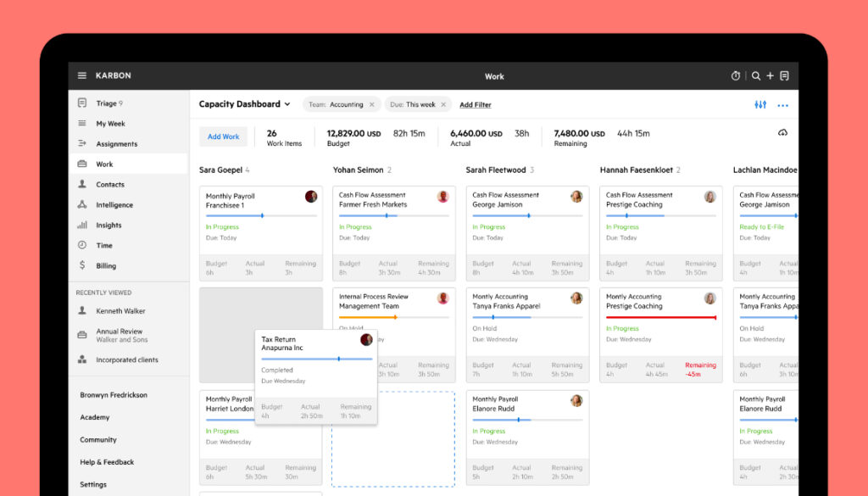Screen dimensions: 868x496
Task: Open the three-dot more options menu
Action: (x=782, y=105)
